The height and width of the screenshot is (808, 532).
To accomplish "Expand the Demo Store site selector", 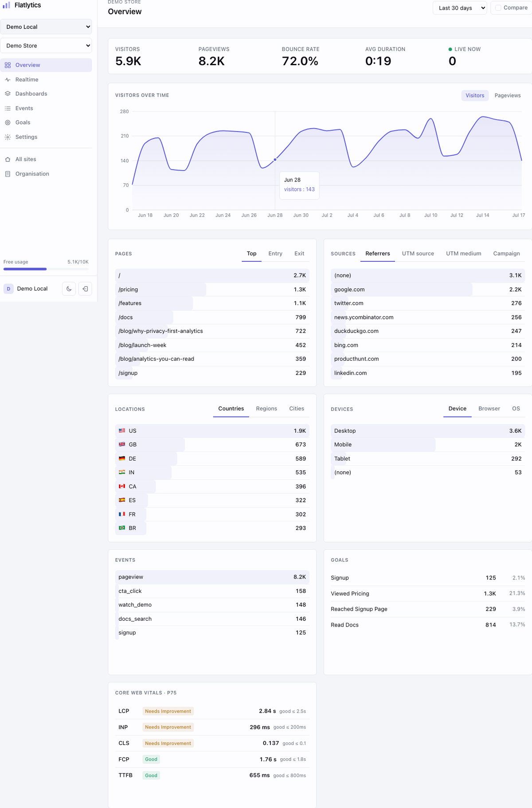I will 46,46.
